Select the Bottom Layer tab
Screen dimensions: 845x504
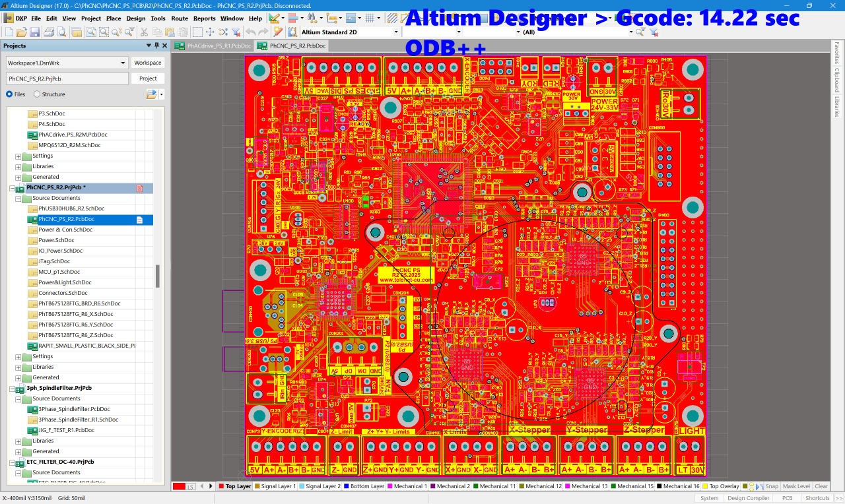click(x=364, y=486)
